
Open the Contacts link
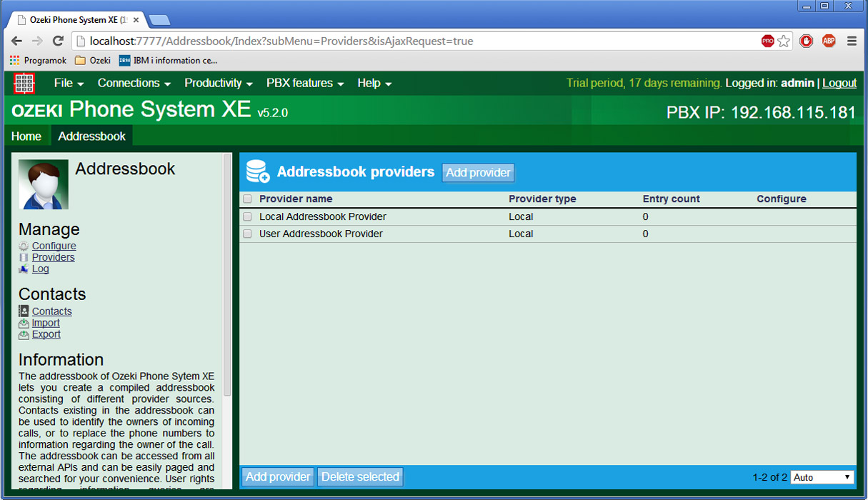[x=52, y=311]
